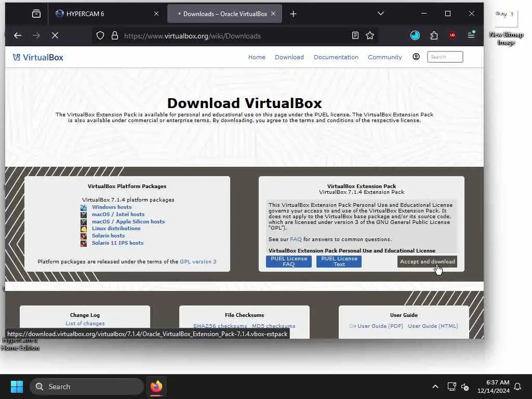Screen dimensions: 532x399
Task: Click the user account icon in site header
Action: click(x=416, y=57)
